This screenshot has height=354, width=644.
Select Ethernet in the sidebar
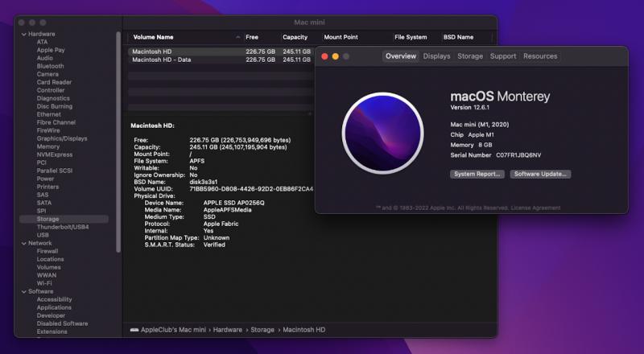tap(48, 114)
